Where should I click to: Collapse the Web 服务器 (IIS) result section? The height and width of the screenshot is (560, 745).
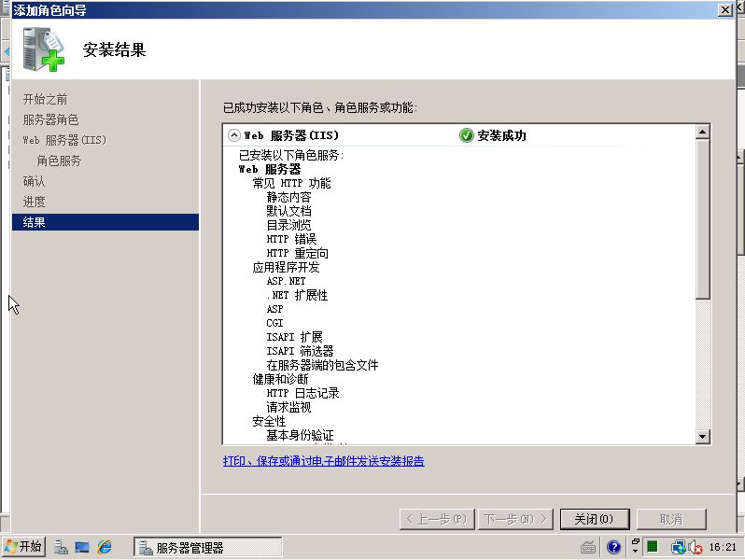[233, 135]
